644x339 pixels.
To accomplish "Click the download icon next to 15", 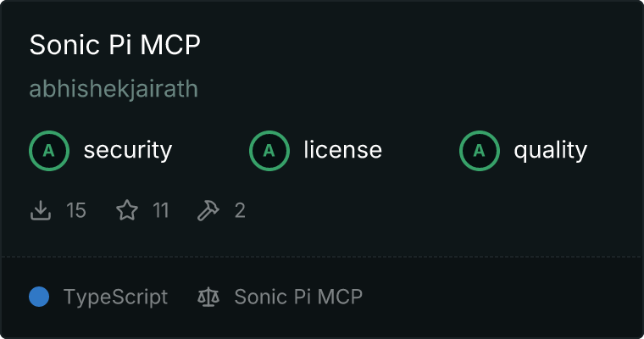I will tap(41, 210).
